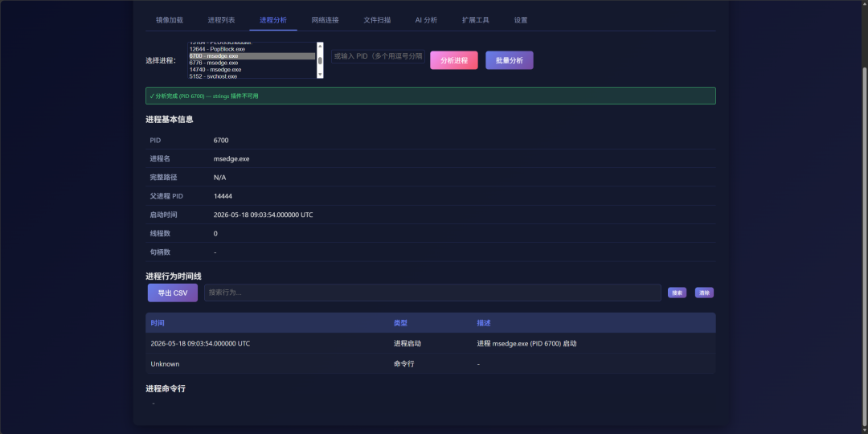Select the 进程分析 tab
The image size is (868, 434).
click(273, 20)
